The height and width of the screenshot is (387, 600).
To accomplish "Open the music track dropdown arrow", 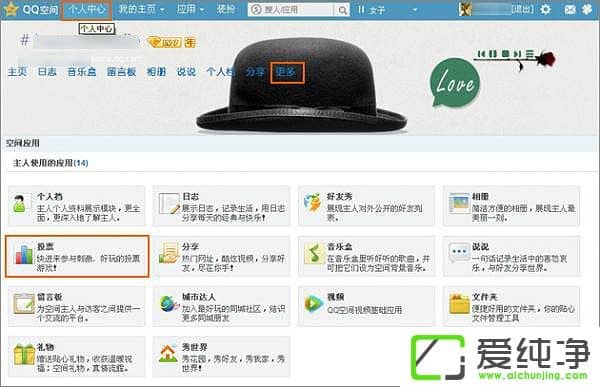I will click(x=415, y=10).
